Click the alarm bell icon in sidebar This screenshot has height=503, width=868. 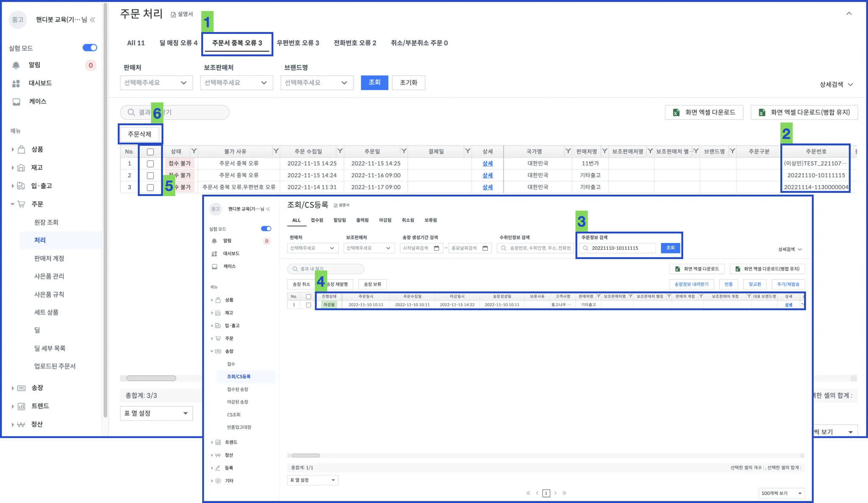coord(16,65)
